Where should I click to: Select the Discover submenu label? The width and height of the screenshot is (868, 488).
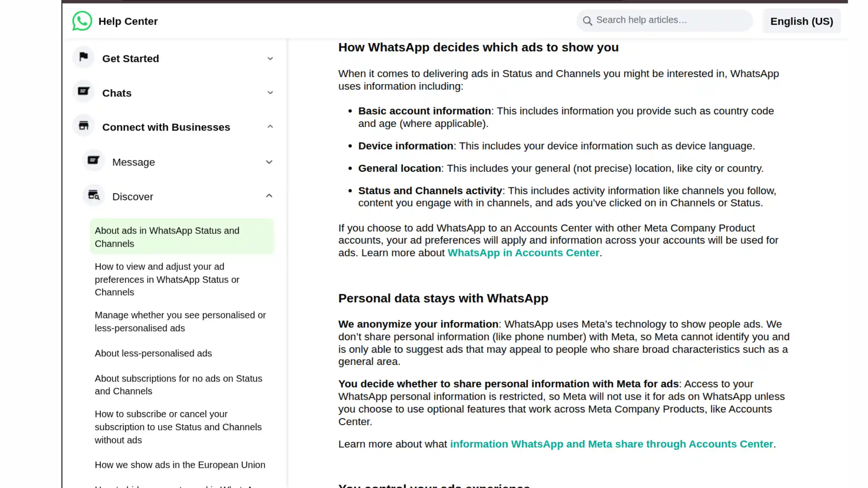point(133,196)
